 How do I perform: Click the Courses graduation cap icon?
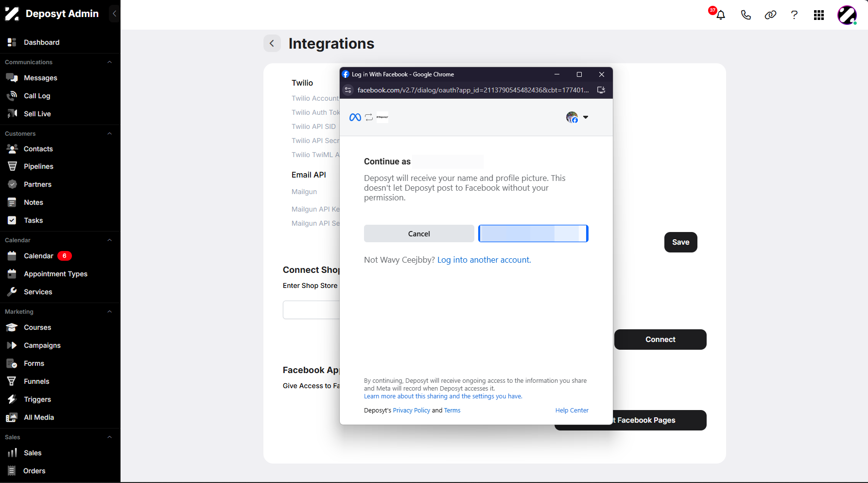(12, 327)
